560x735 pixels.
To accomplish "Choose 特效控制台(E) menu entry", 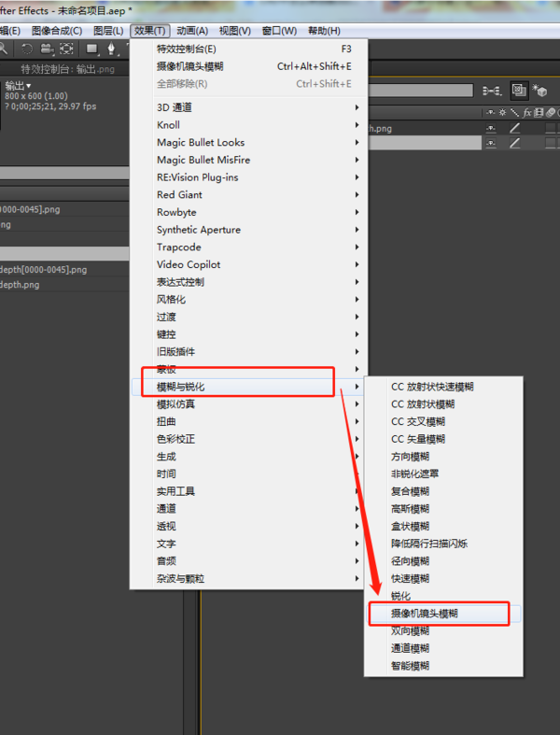I will pos(248,49).
